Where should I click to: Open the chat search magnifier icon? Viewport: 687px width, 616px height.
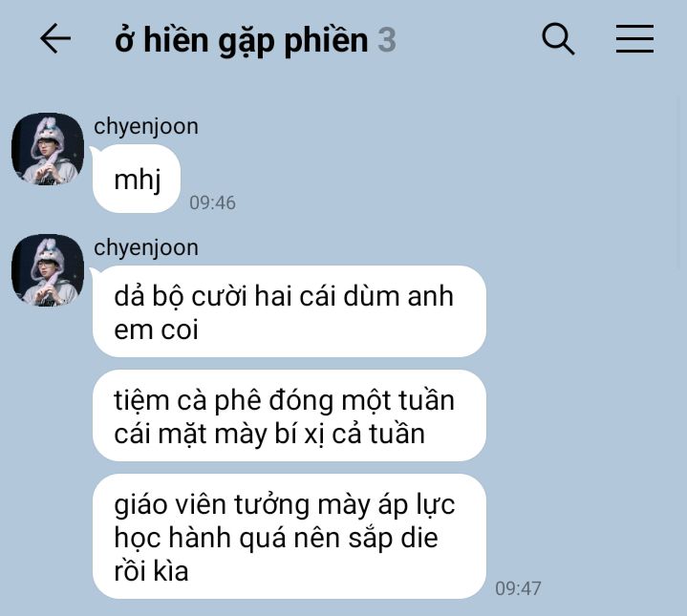[558, 39]
